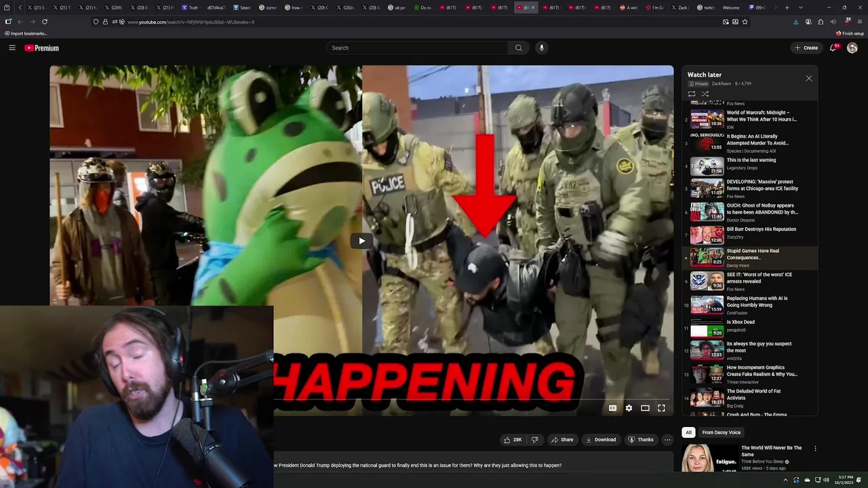Focus the YouTube search field

pos(417,47)
